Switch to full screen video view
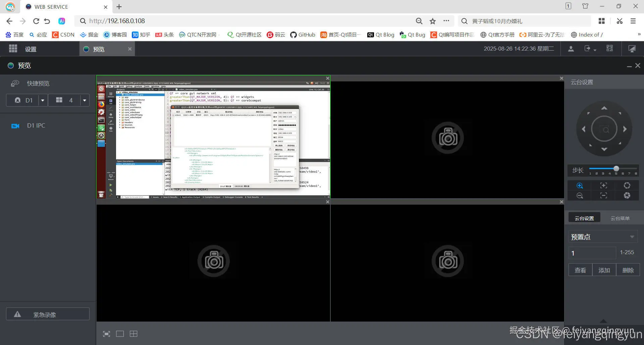 click(106, 334)
